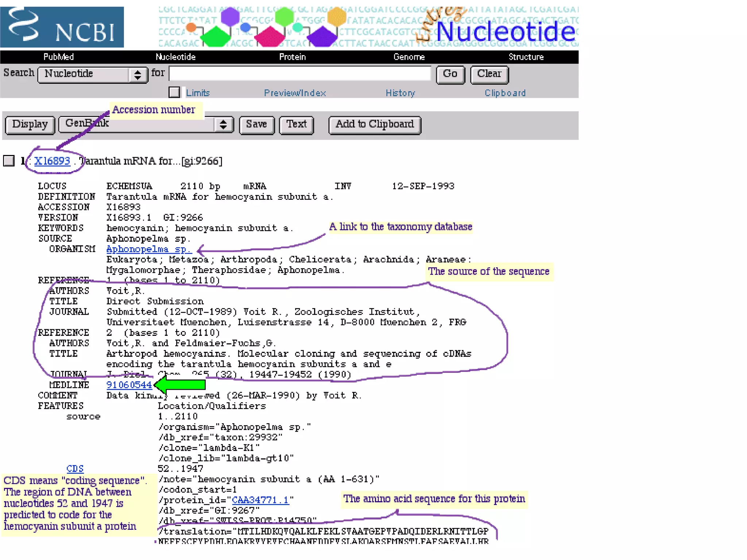Open Medline link 91060544
747x560 pixels.
(x=129, y=385)
